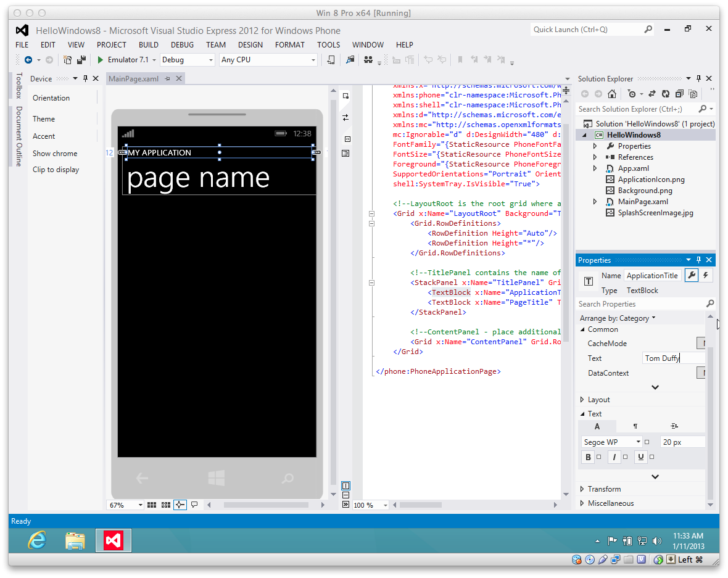The width and height of the screenshot is (728, 578).
Task: Click the Collapse All icon in Solution Explorer
Action: click(679, 94)
